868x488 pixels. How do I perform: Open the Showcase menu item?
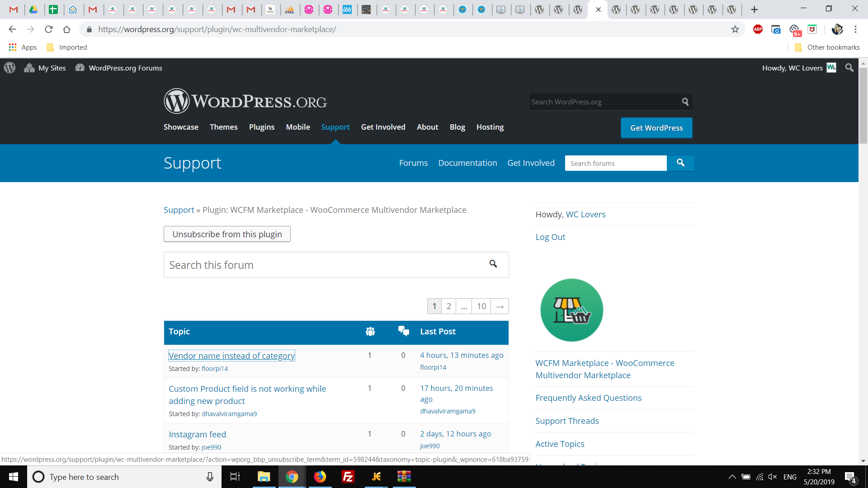point(181,127)
